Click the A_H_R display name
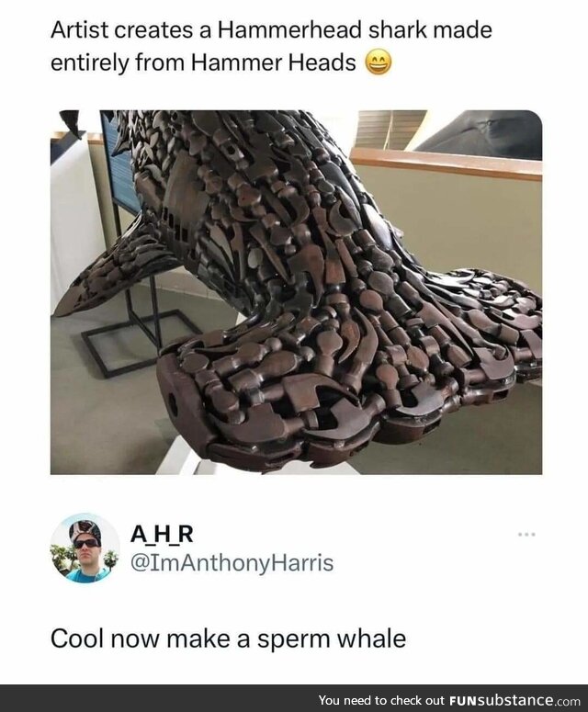This screenshot has height=712, width=588. coord(162,534)
